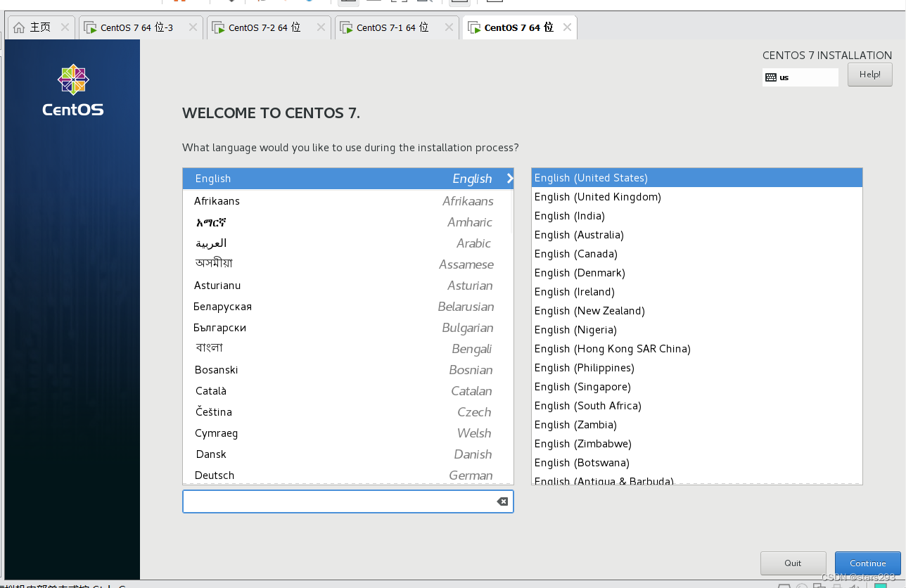
Task: Close the 主页 home tab
Action: (x=65, y=27)
